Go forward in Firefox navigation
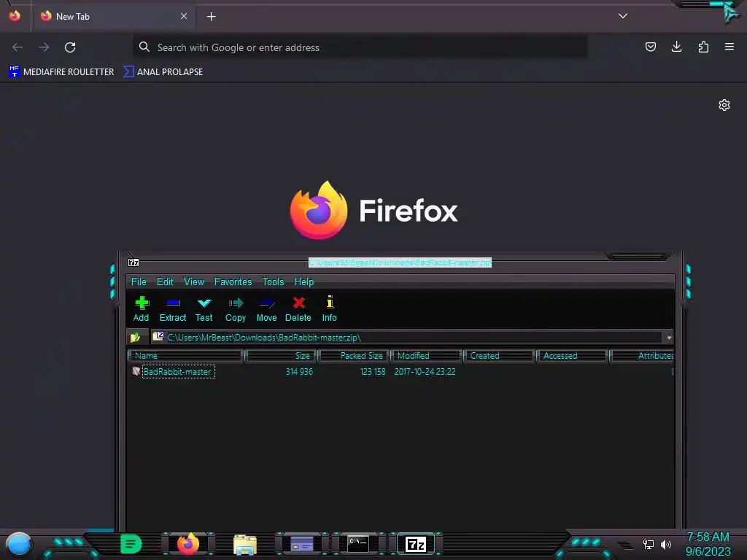 coord(44,47)
